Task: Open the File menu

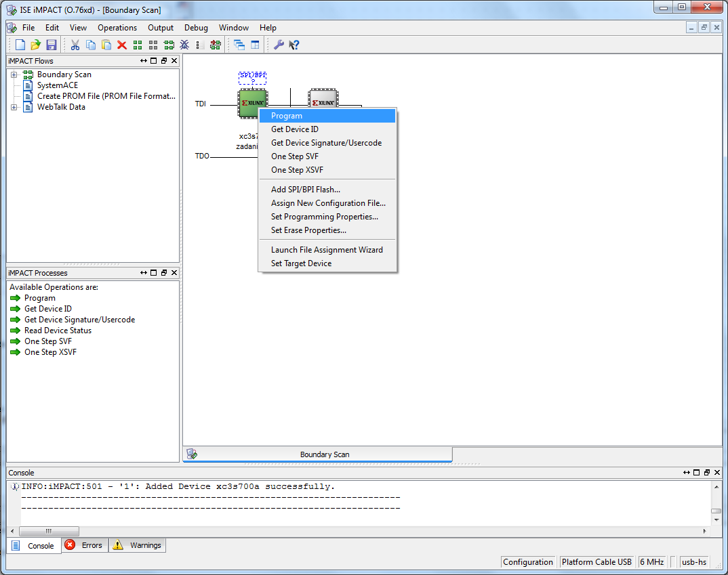Action: tap(28, 28)
